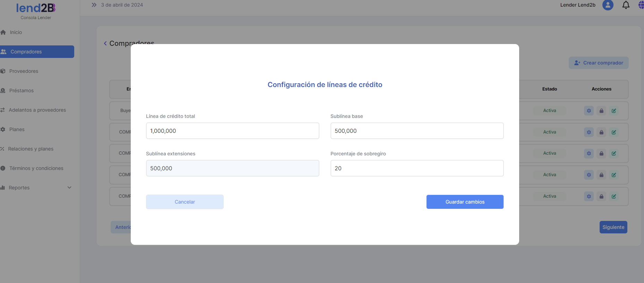This screenshot has width=644, height=283.
Task: Click the edit icon in third table row
Action: 614,154
